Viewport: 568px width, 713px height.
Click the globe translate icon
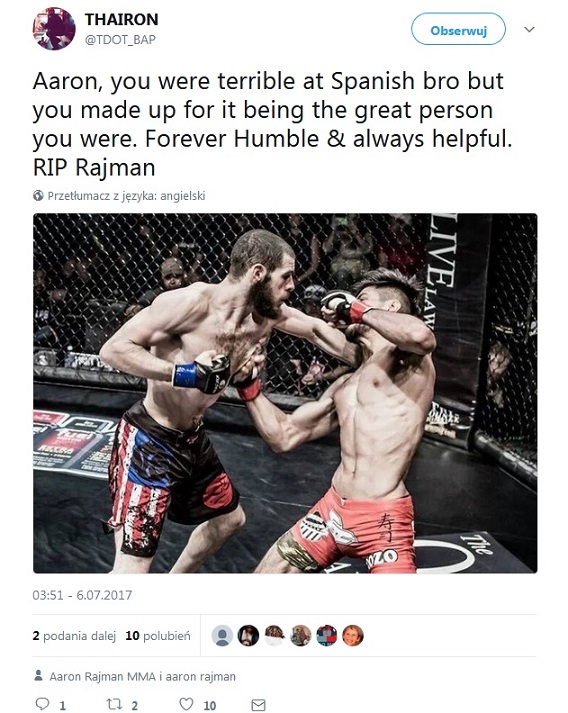(38, 196)
